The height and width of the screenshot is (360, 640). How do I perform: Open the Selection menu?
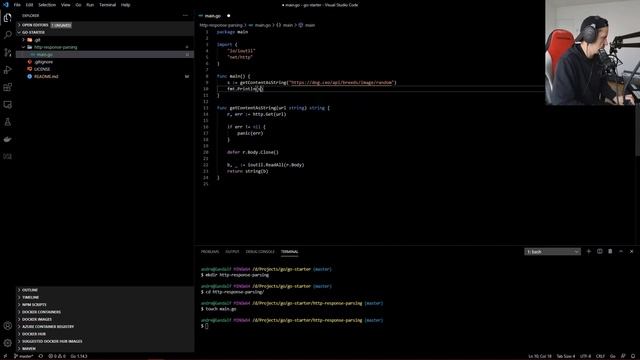tap(47, 5)
